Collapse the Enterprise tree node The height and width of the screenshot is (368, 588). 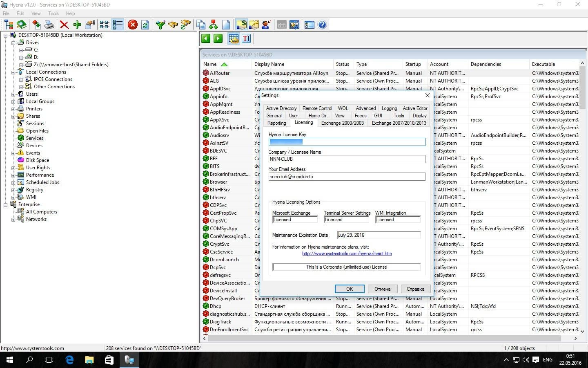pos(6,204)
